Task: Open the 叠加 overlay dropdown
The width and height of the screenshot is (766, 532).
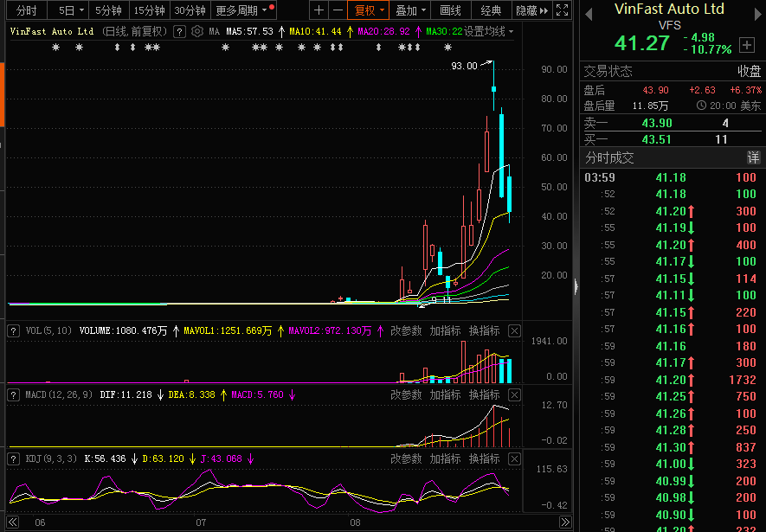Action: coord(410,10)
